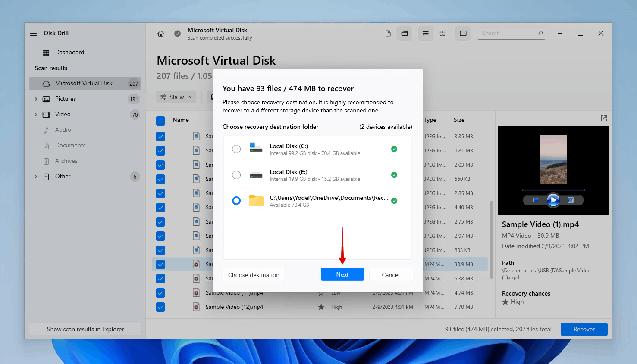Cancel the recovery destination dialog
This screenshot has height=364, width=637.
click(391, 275)
